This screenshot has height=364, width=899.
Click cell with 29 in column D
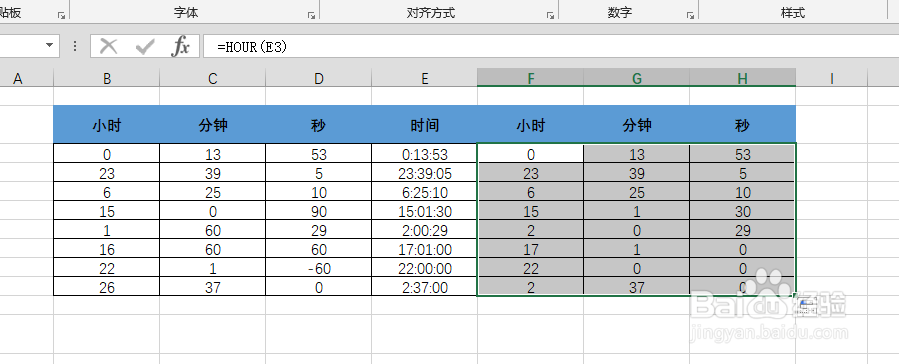click(319, 230)
